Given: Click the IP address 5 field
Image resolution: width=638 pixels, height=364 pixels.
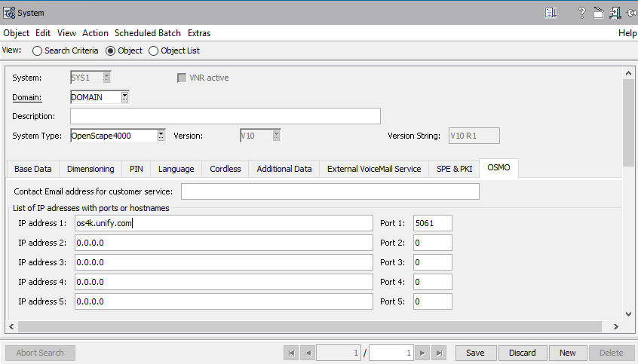Looking at the screenshot, I should pyautogui.click(x=224, y=301).
